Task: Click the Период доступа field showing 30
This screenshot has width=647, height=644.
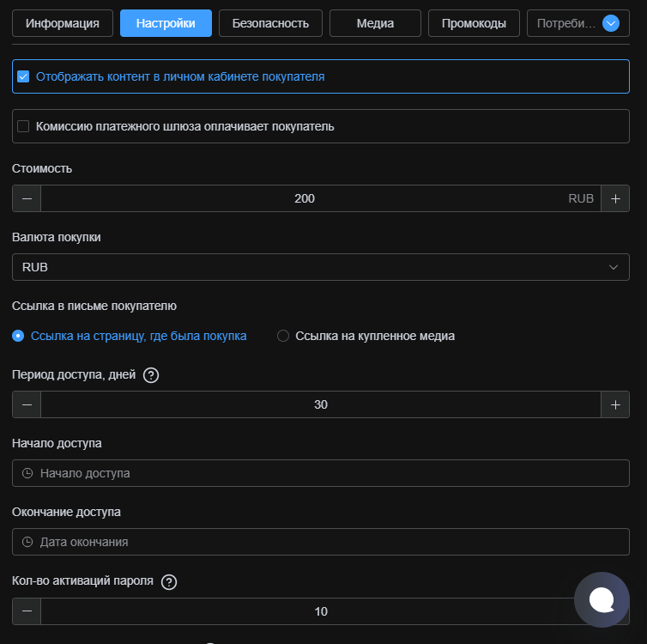Action: point(321,404)
